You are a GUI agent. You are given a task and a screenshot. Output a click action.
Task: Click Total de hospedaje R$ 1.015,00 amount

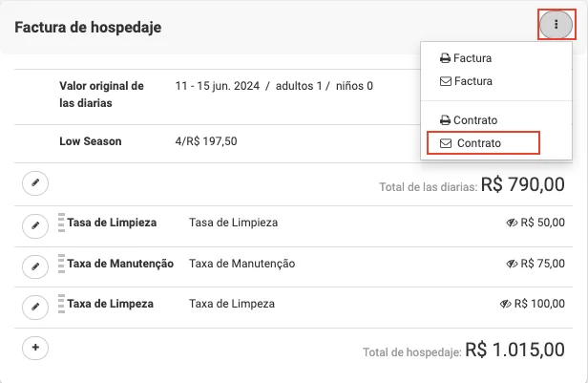click(x=514, y=351)
